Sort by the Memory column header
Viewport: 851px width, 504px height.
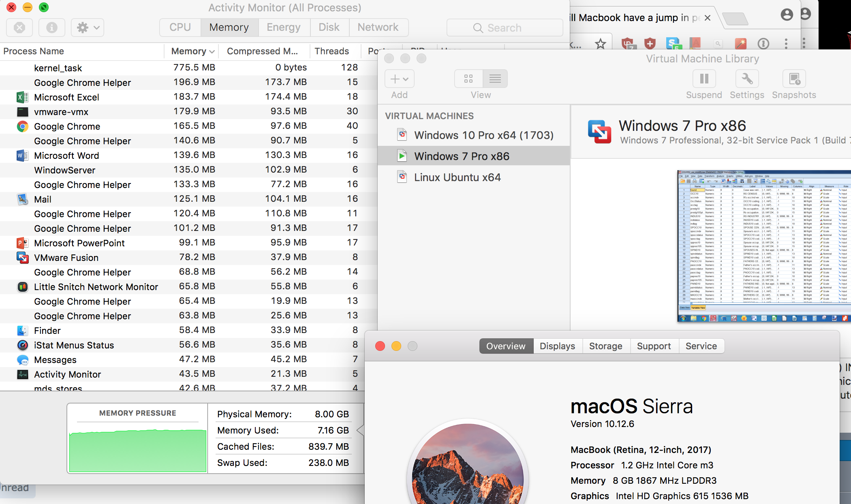tap(191, 51)
